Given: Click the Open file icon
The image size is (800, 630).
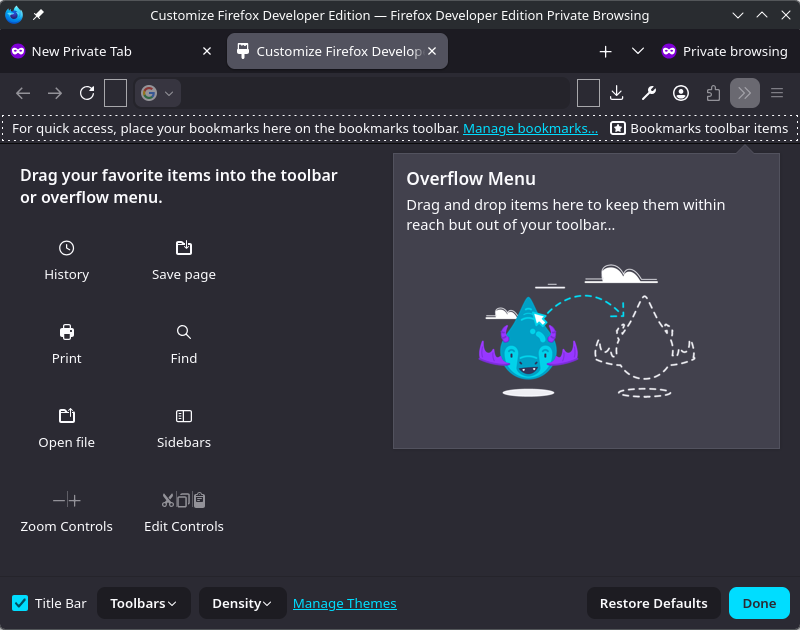Looking at the screenshot, I should pos(66,416).
